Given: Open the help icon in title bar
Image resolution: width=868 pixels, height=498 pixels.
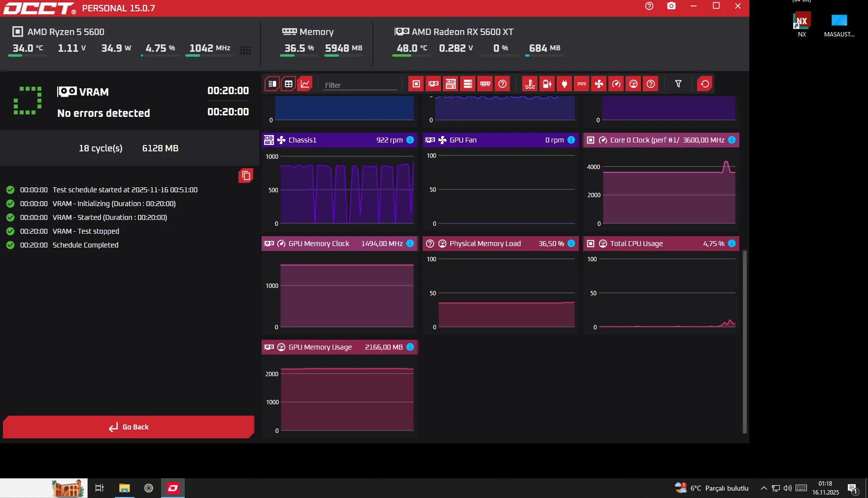Looking at the screenshot, I should pos(649,6).
